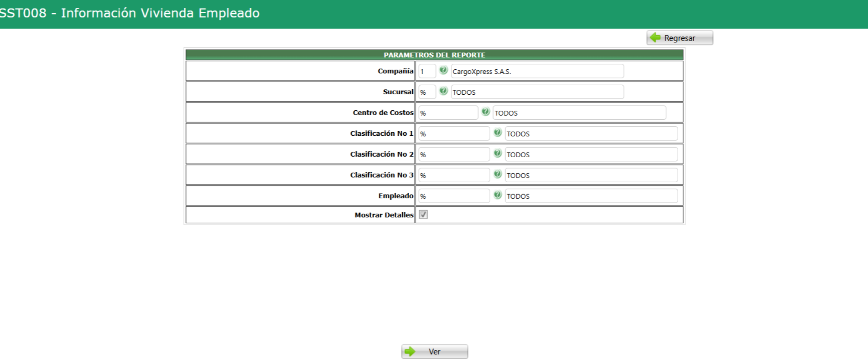This screenshot has width=868, height=364.
Task: Open the Clasificación No 2 lookup icon
Action: point(498,154)
